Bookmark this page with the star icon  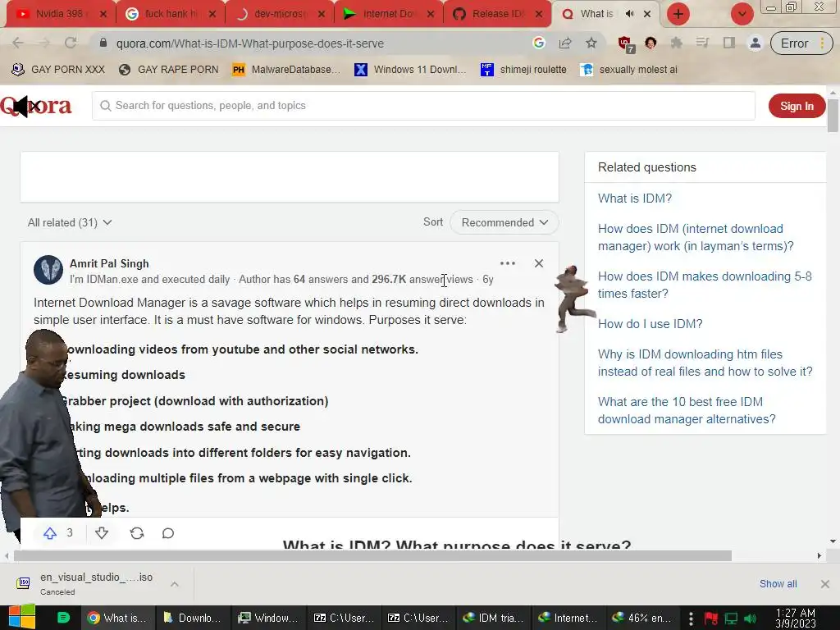click(591, 43)
